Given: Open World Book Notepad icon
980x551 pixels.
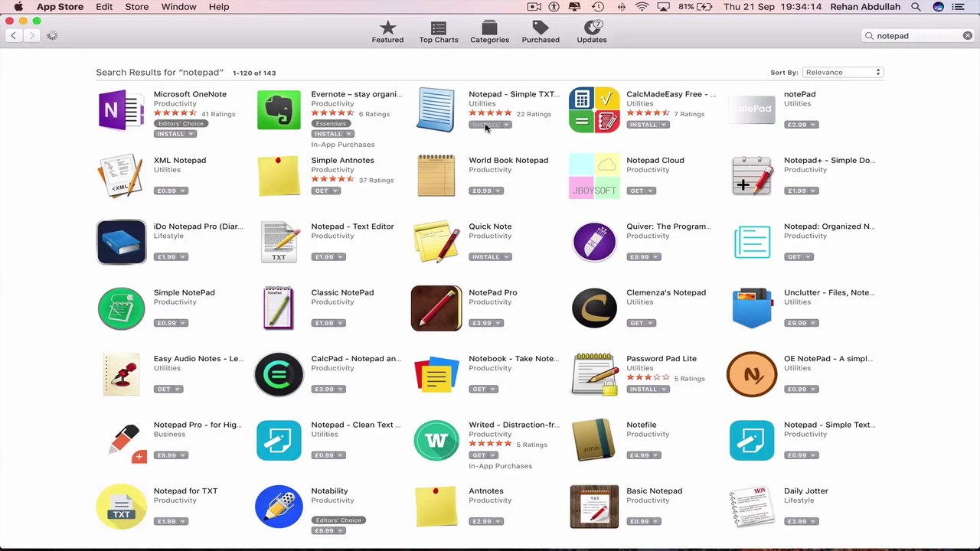Looking at the screenshot, I should [436, 176].
